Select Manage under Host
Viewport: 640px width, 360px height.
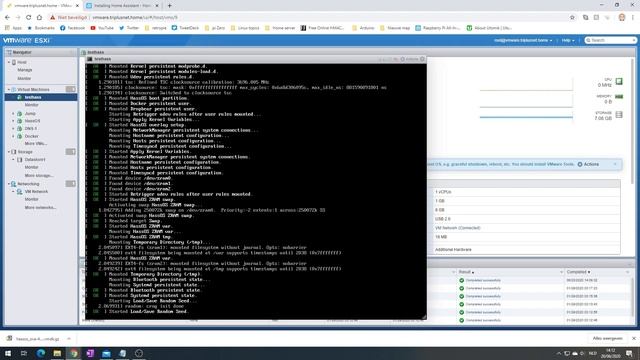click(24, 70)
